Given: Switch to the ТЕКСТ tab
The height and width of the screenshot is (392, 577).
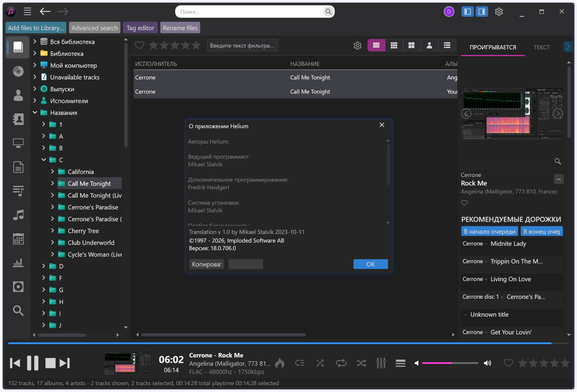Looking at the screenshot, I should click(x=541, y=47).
